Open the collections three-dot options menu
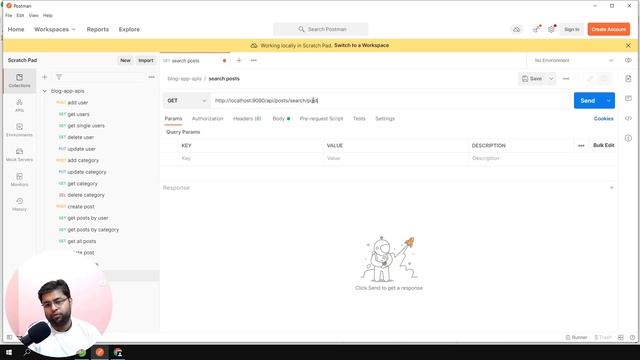 [151, 77]
